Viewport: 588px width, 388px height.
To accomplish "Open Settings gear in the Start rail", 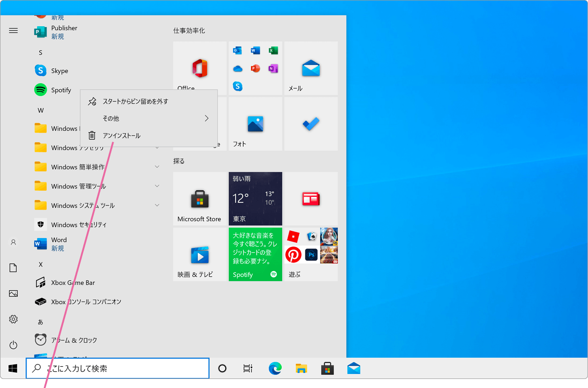I will click(13, 319).
